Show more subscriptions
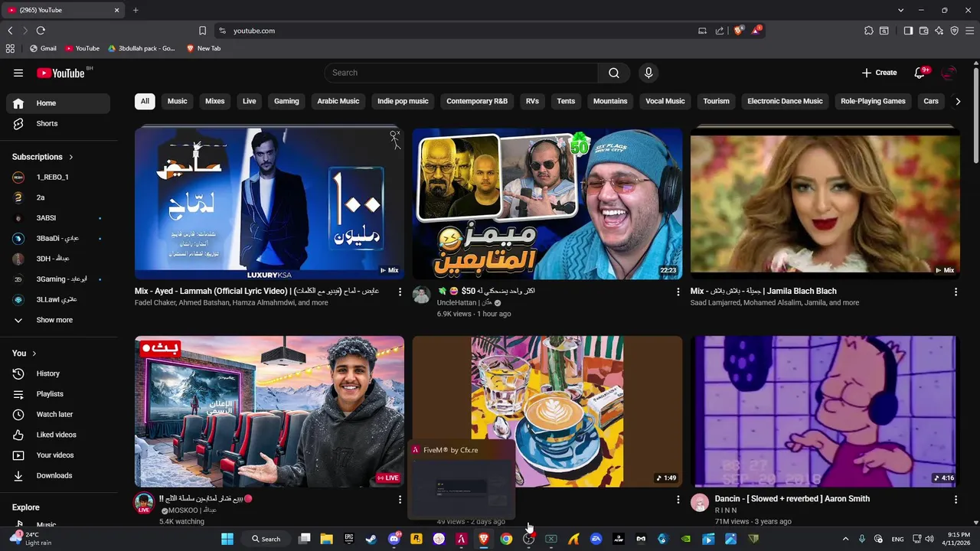The width and height of the screenshot is (980, 551). 58,320
